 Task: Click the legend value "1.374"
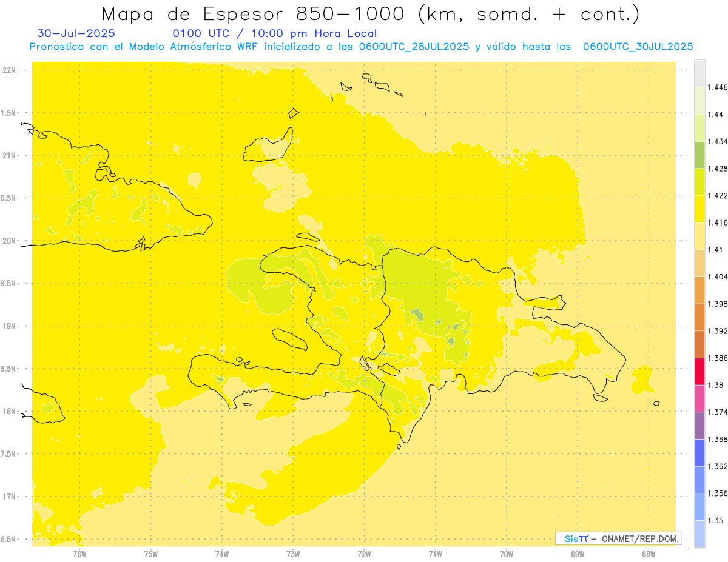click(x=719, y=412)
